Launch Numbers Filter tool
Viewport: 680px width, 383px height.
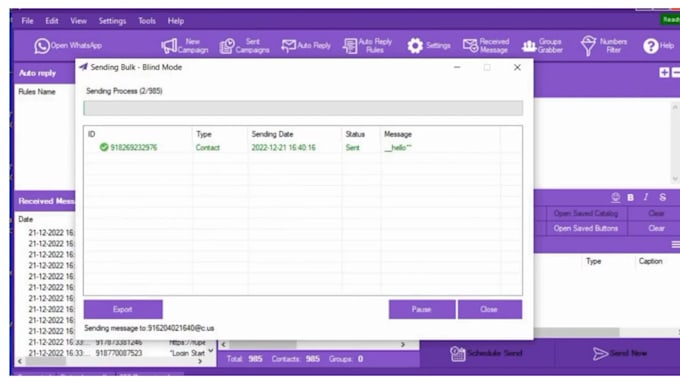click(x=604, y=46)
